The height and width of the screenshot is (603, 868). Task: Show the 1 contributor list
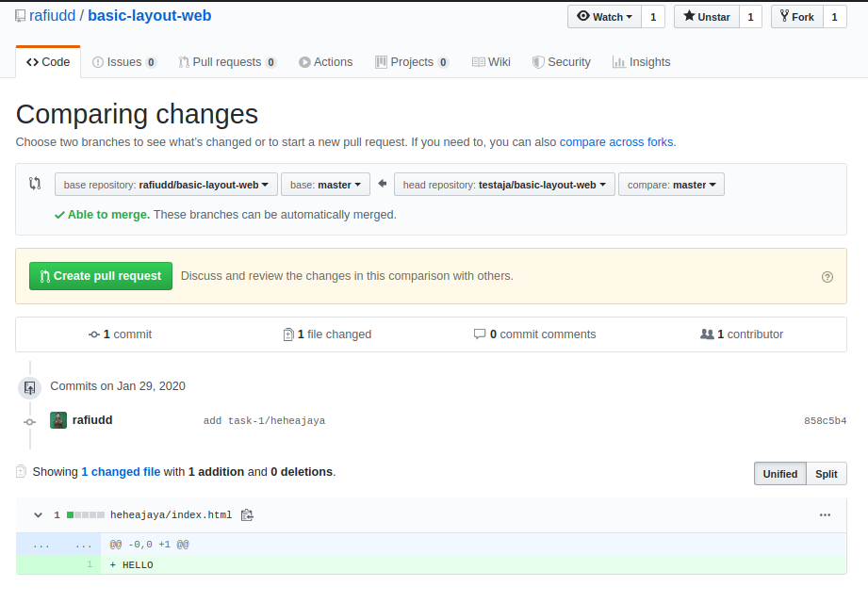pos(742,334)
